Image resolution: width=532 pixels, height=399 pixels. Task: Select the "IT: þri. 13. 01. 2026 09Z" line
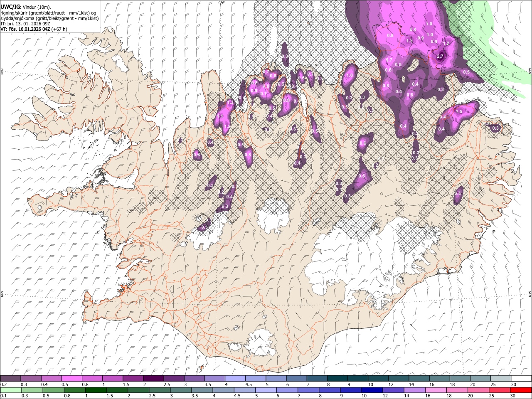[25, 24]
